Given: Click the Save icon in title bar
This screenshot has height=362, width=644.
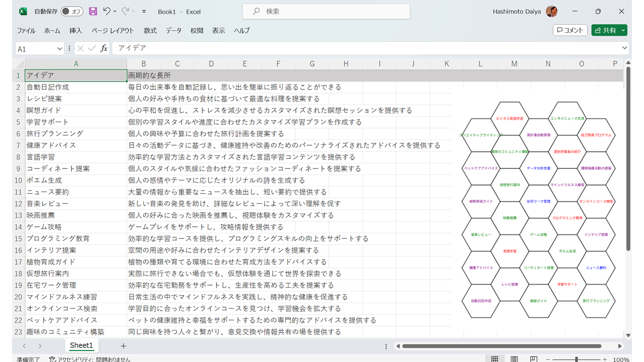Looking at the screenshot, I should coord(93,11).
